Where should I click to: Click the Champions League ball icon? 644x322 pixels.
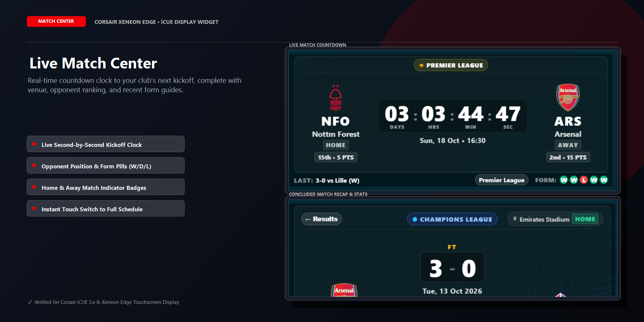pos(415,219)
